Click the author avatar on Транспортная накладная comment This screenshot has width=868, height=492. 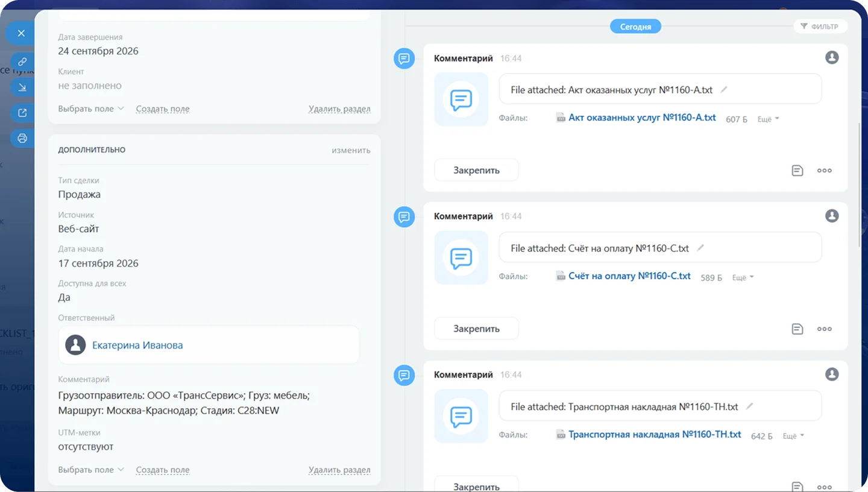coord(832,374)
